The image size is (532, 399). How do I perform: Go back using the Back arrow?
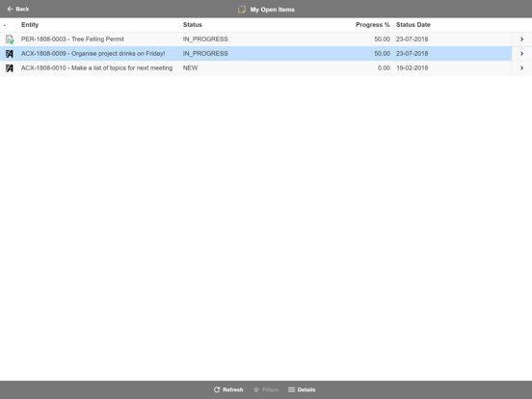17,9
